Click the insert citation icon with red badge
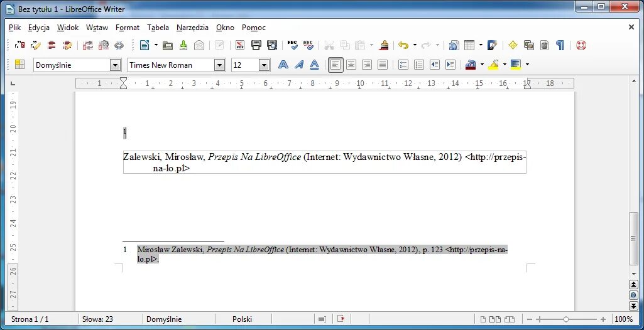644x330 pixels. (x=19, y=45)
